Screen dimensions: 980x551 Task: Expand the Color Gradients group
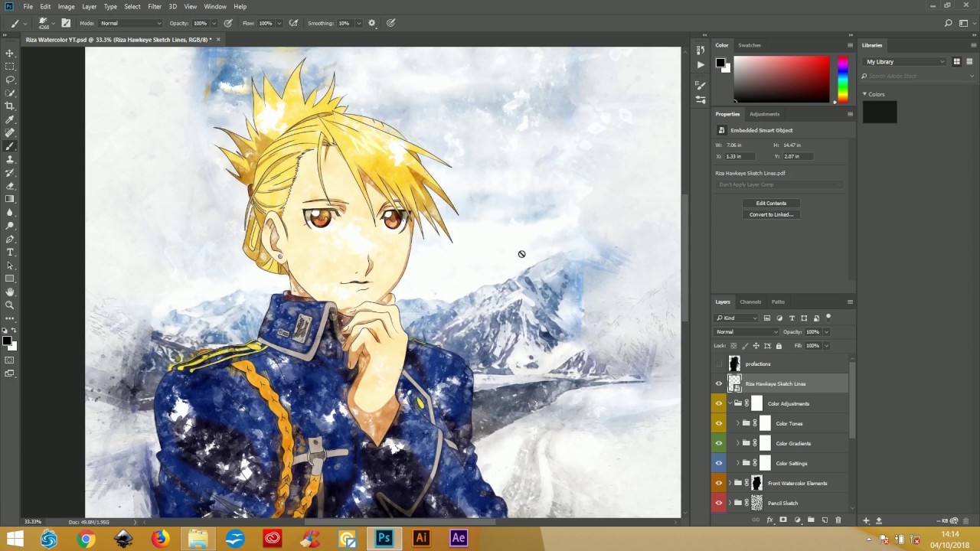pyautogui.click(x=738, y=443)
